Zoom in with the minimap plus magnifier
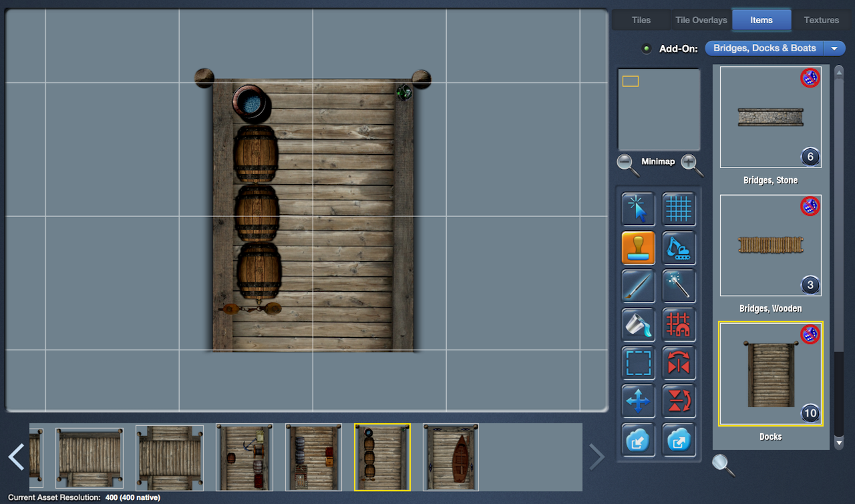The width and height of the screenshot is (855, 504). pos(691,164)
